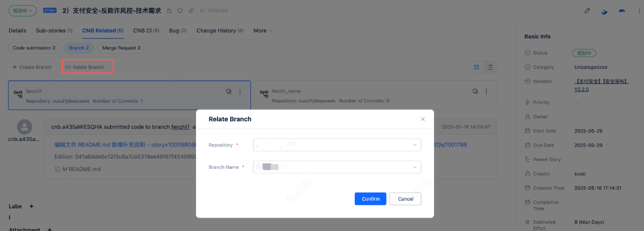Copy the fenzhi1 branch name

coord(229,92)
